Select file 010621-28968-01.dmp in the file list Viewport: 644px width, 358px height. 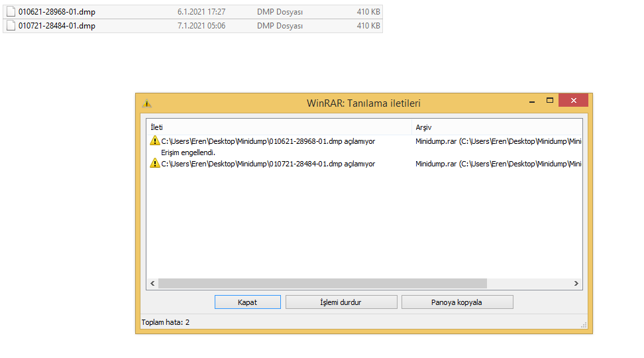point(193,12)
